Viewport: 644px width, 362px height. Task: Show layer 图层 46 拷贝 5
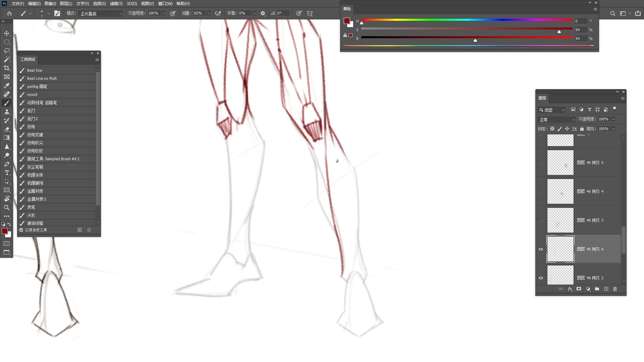click(x=541, y=163)
